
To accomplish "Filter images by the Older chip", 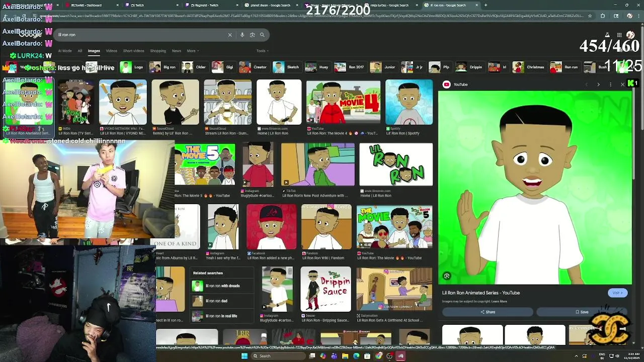I will pos(195,67).
